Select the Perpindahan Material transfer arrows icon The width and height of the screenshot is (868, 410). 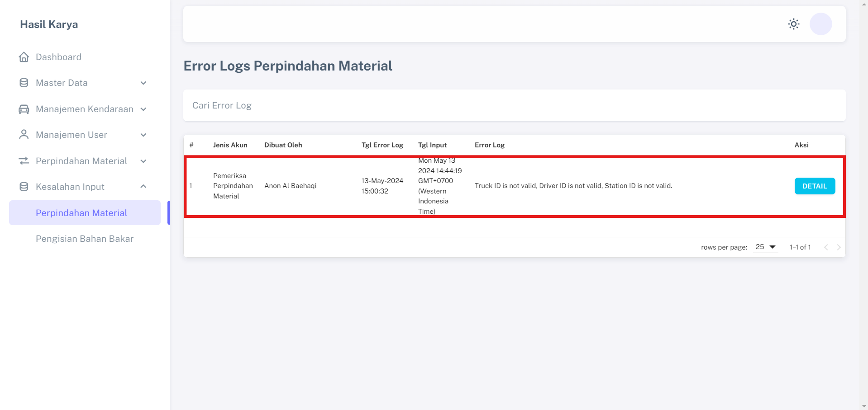[23, 161]
